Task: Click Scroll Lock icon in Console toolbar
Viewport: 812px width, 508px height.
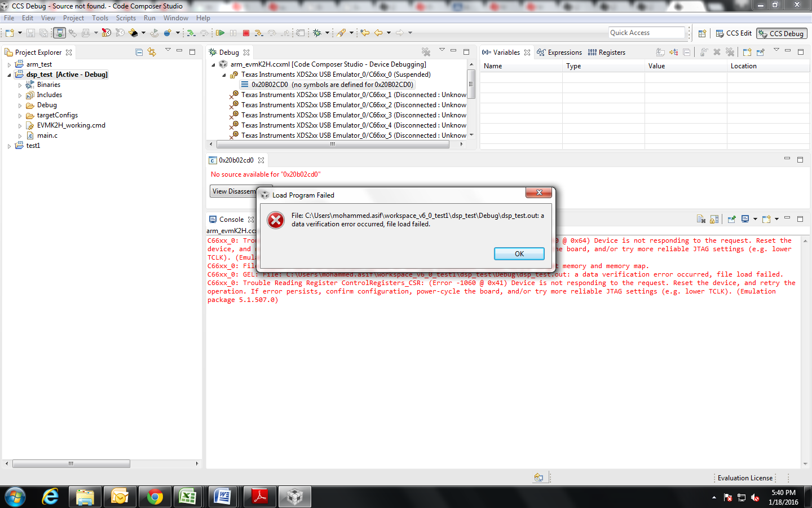Action: [714, 219]
